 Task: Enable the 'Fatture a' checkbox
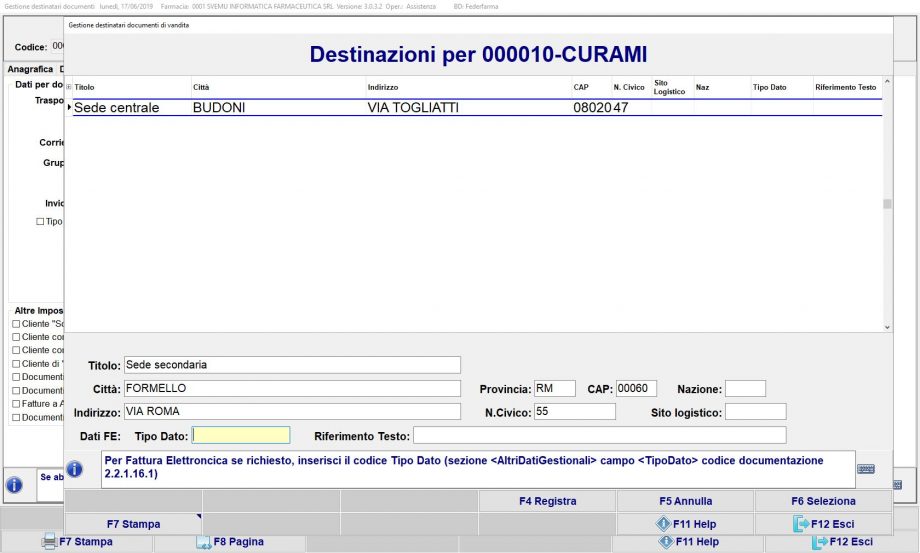coord(15,403)
